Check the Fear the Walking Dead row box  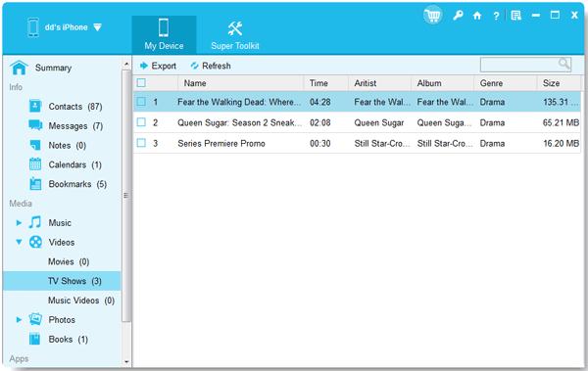pos(141,102)
